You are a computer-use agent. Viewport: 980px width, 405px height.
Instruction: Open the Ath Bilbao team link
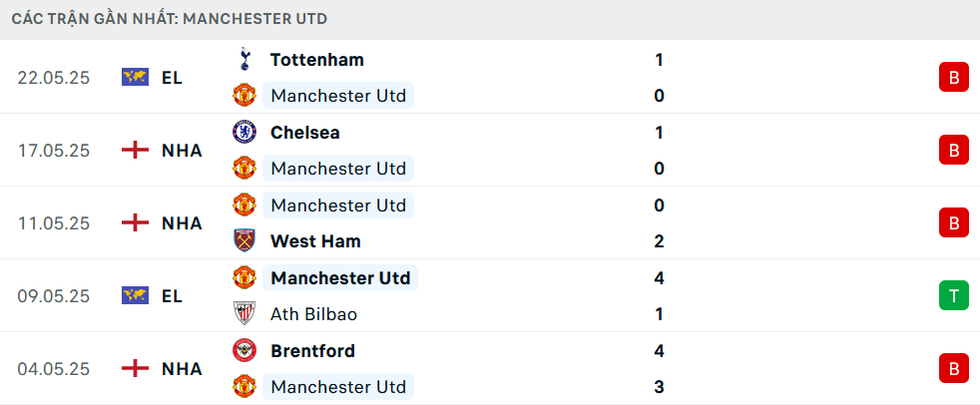coord(313,314)
